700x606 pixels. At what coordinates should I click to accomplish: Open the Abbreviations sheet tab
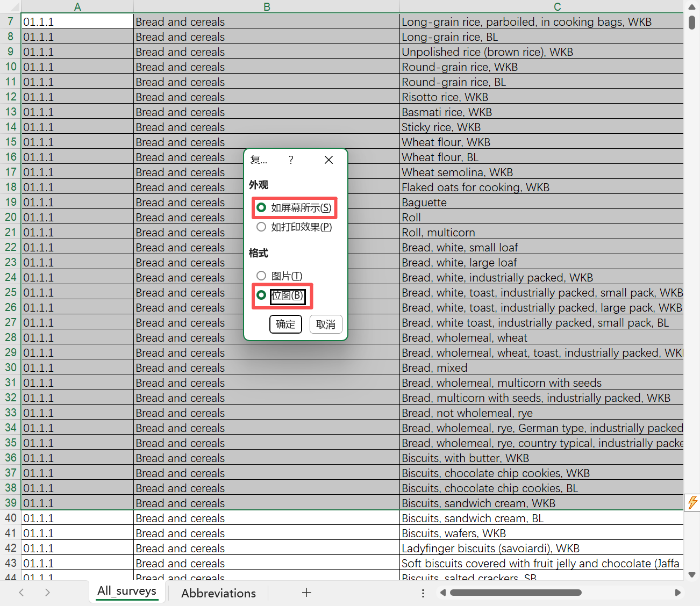point(218,593)
